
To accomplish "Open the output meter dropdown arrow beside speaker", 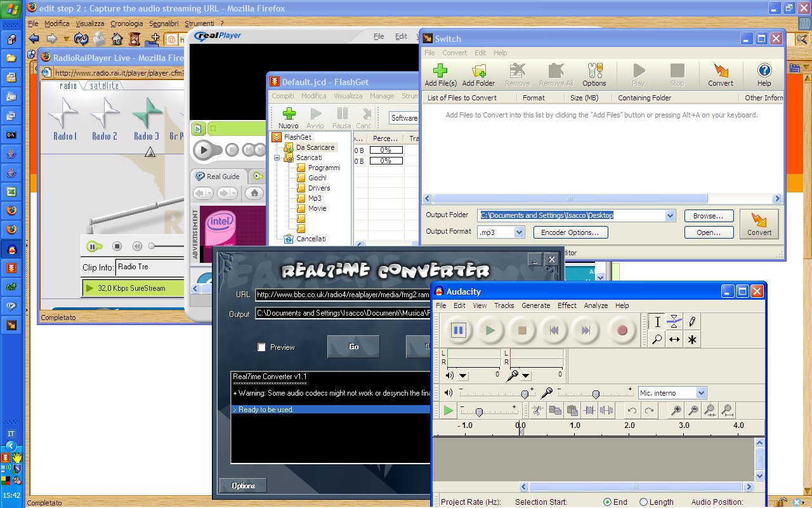I will pyautogui.click(x=463, y=375).
